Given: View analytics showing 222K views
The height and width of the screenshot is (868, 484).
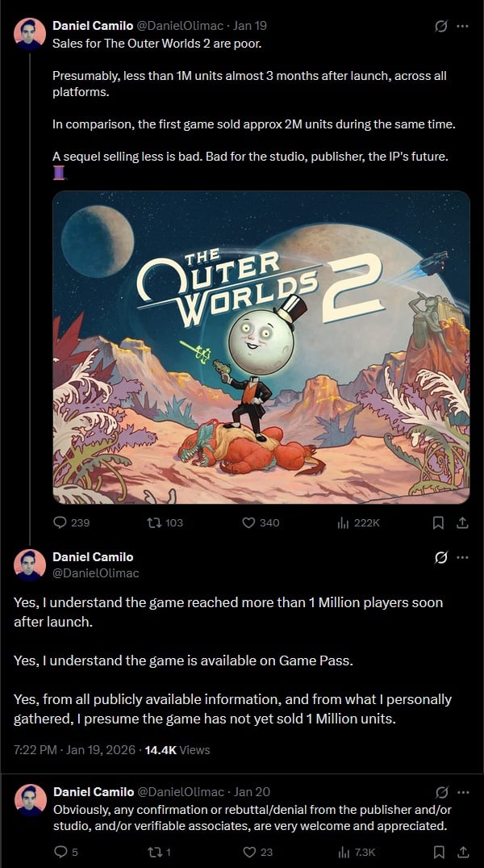Looking at the screenshot, I should point(358,522).
